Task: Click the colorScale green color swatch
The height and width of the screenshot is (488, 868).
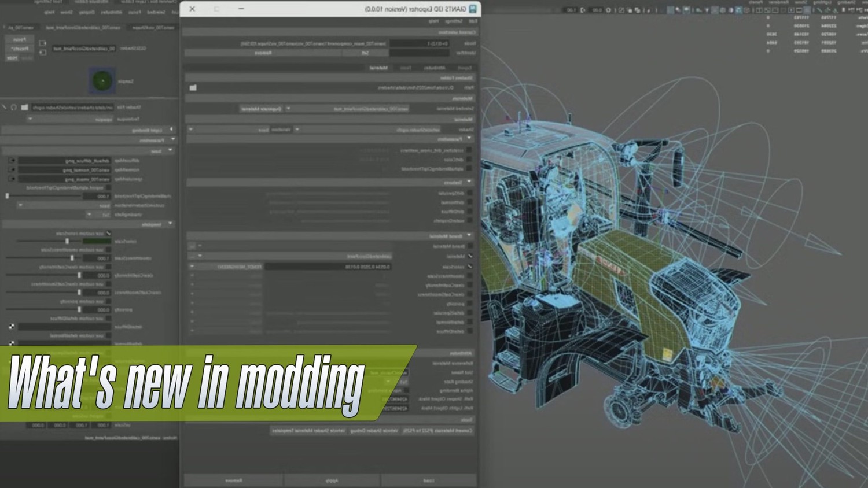Action: 96,241
